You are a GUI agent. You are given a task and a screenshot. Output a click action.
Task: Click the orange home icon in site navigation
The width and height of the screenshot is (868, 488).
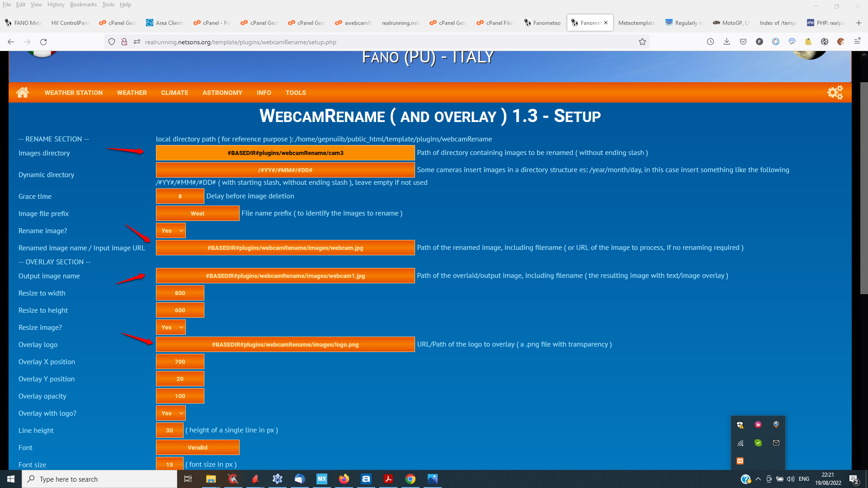(x=23, y=92)
